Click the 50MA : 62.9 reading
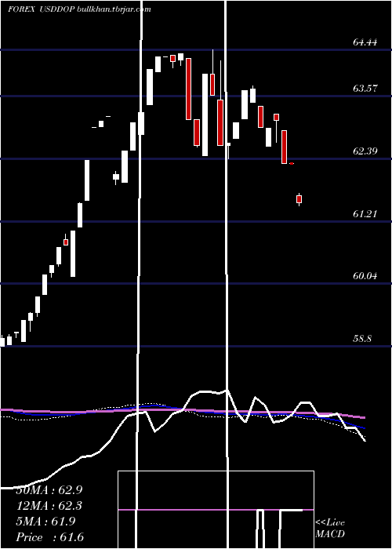 pos(49,490)
